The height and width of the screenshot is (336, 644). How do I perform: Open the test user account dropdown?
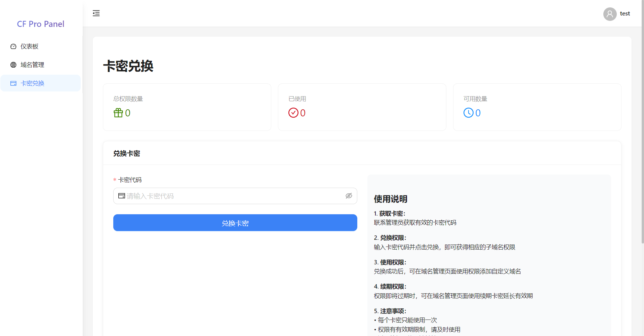[625, 14]
